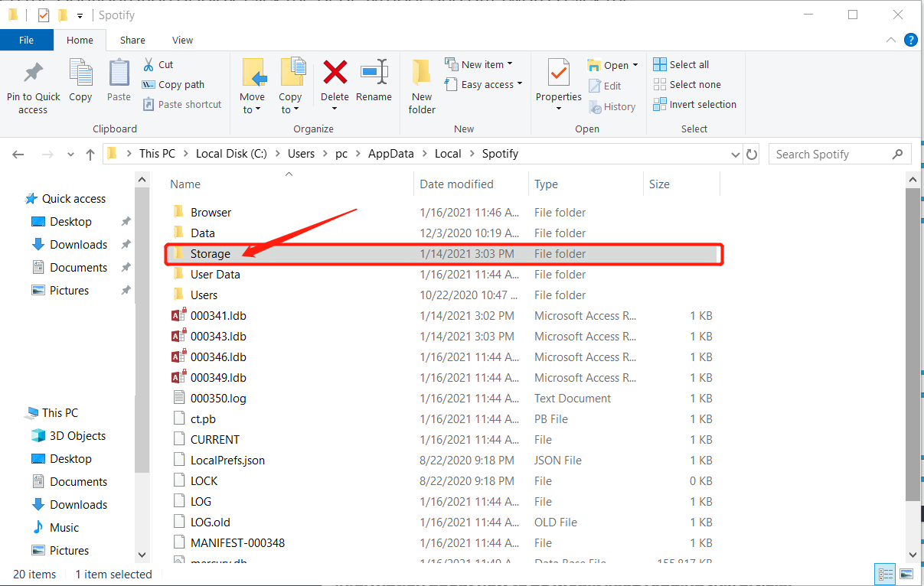Create a New folder from the ribbon
The width and height of the screenshot is (924, 586).
[422, 86]
